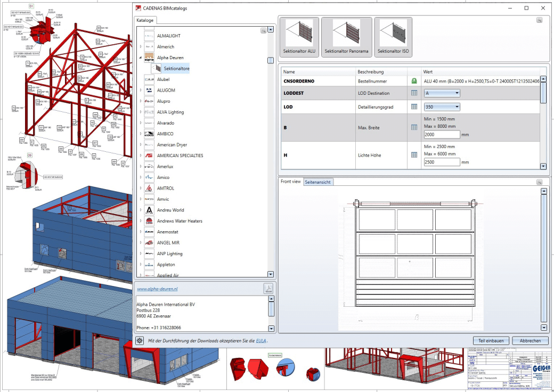Click the Andreu World logo icon
This screenshot has width=554, height=392.
(x=149, y=210)
